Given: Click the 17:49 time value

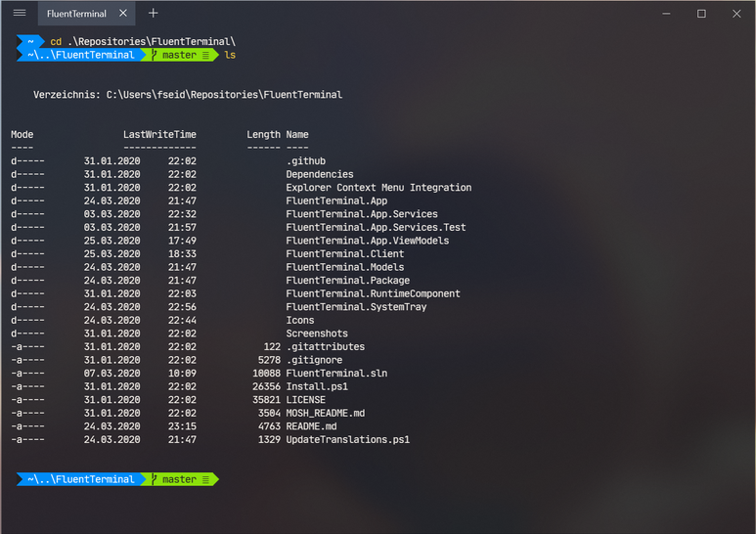Looking at the screenshot, I should pos(182,241).
